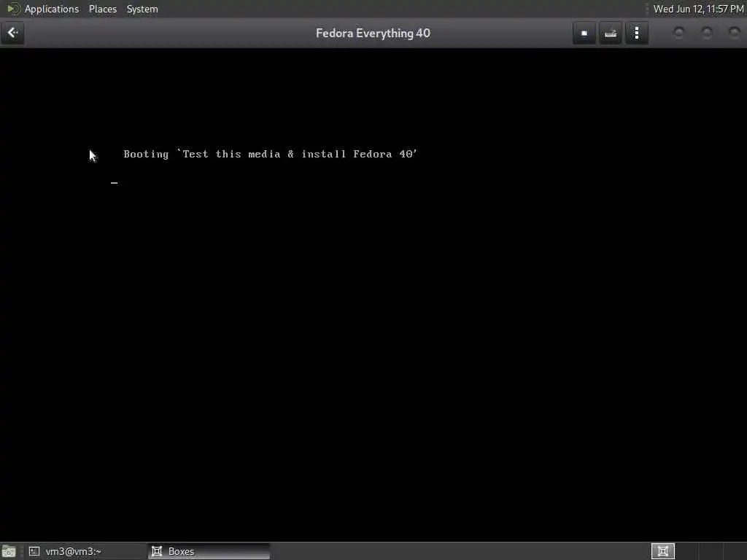Image resolution: width=747 pixels, height=560 pixels.
Task: Click the show desktop icon in bottom panel
Action: [x=9, y=551]
